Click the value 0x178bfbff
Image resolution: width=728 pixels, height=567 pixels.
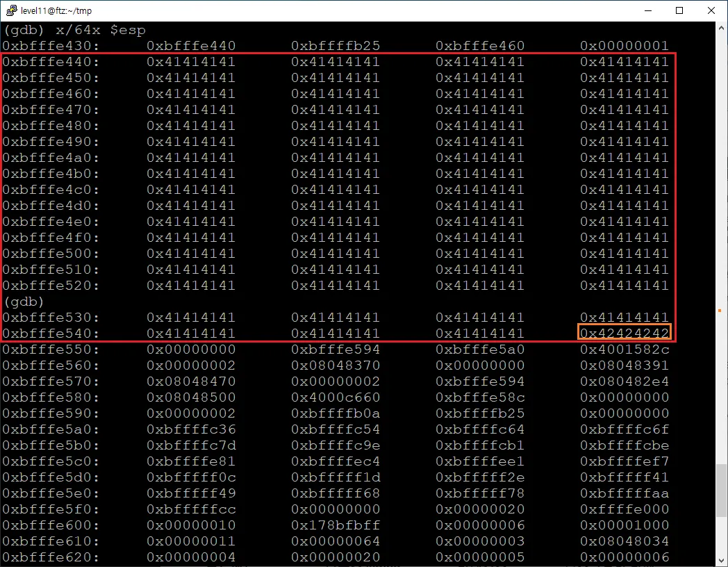(336, 525)
